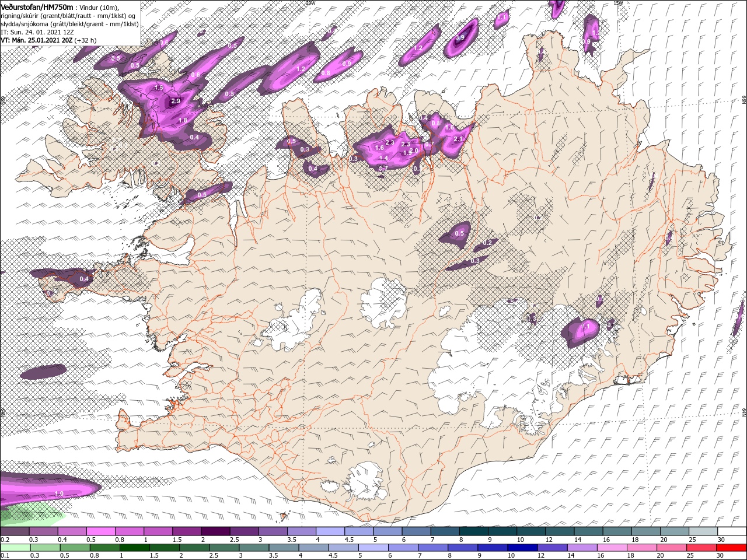Image resolution: width=747 pixels, height=560 pixels.
Task: Click the 3.9 precipitation value on the map
Action: [460, 38]
